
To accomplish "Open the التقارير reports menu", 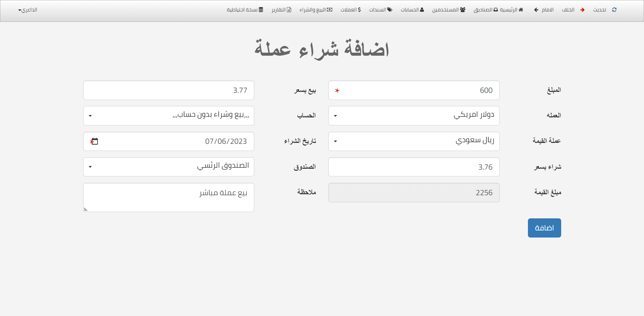I will (281, 10).
